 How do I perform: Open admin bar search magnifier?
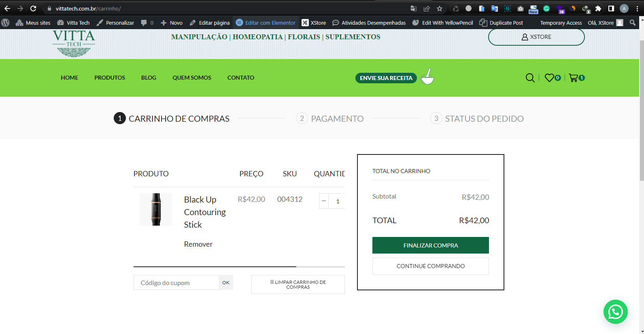point(633,23)
